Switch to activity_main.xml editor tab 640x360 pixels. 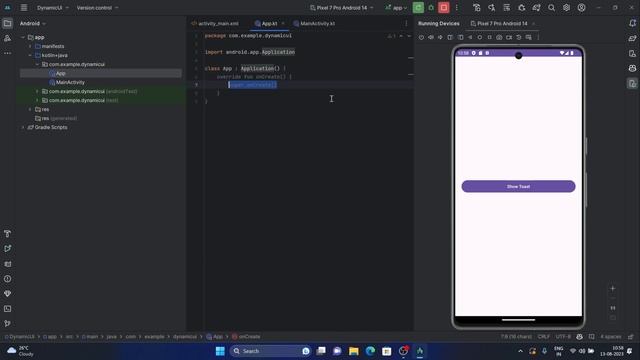click(215, 24)
